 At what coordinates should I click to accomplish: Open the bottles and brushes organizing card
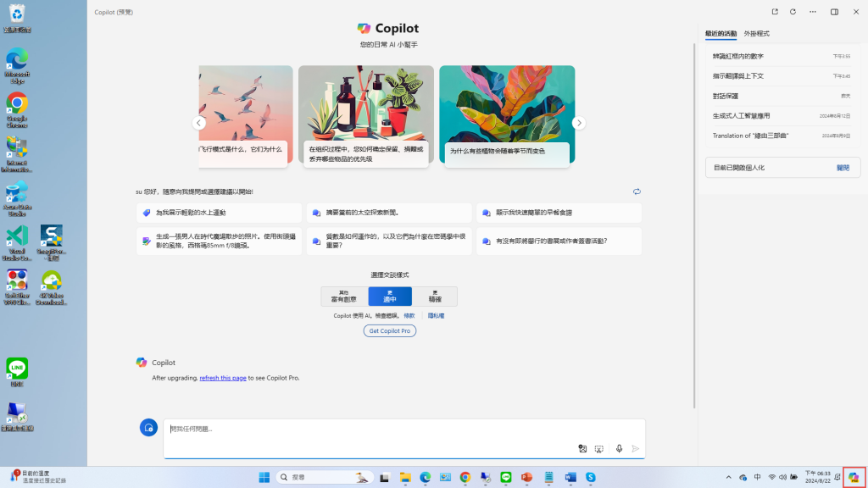[366, 115]
